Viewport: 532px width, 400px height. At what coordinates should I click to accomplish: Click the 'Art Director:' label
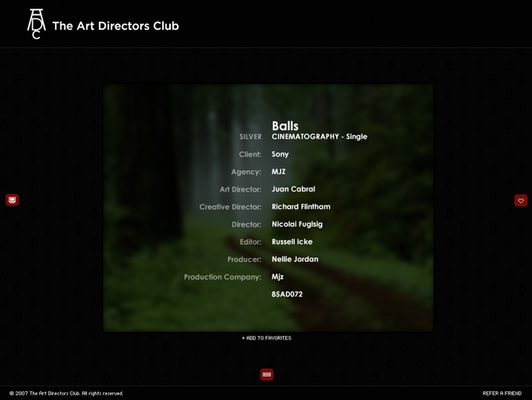(x=241, y=190)
